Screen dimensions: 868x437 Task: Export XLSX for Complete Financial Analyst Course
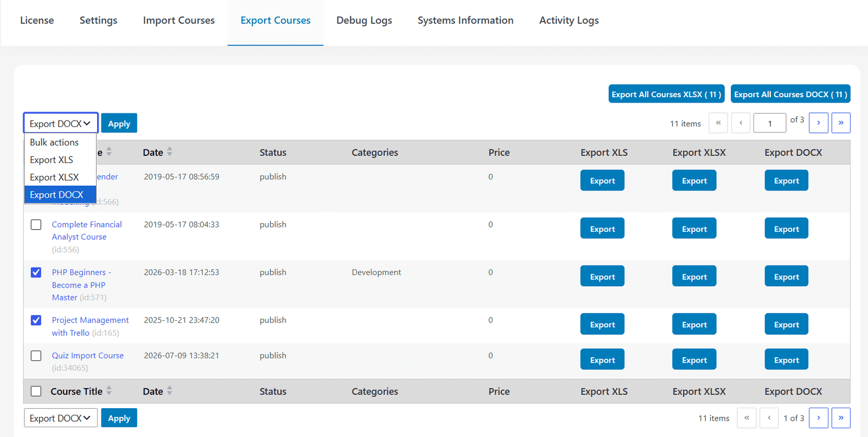[694, 229]
